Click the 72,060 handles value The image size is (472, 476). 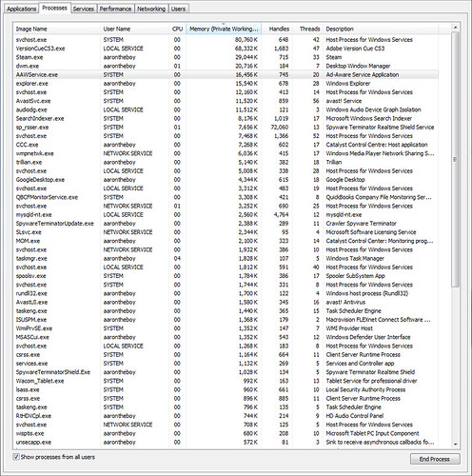pos(279,128)
